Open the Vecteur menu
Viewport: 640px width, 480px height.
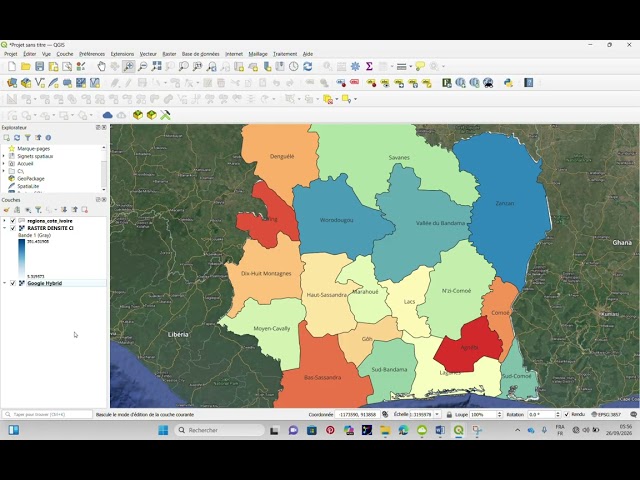pyautogui.click(x=148, y=54)
